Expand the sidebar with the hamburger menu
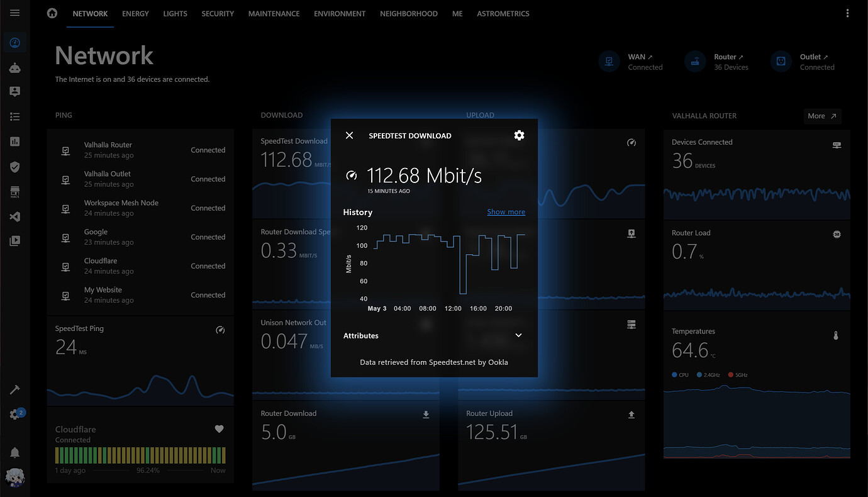Image resolution: width=868 pixels, height=497 pixels. pos(14,13)
